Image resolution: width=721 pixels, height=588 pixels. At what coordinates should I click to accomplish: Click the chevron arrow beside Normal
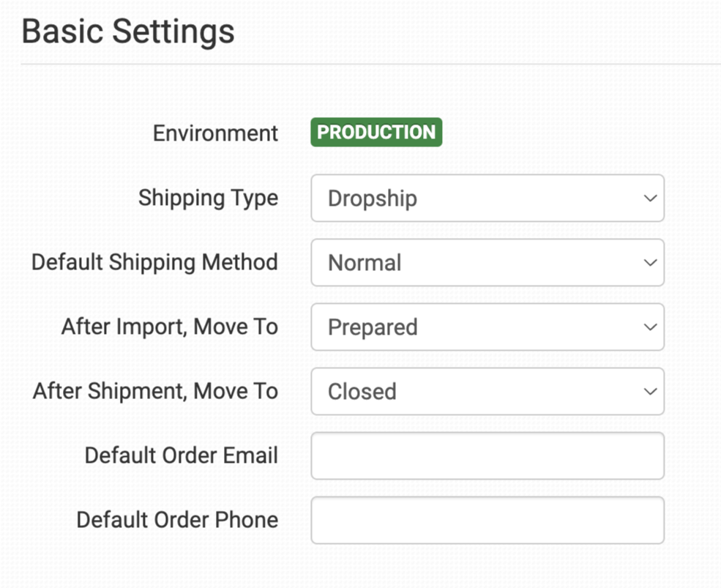coord(649,263)
